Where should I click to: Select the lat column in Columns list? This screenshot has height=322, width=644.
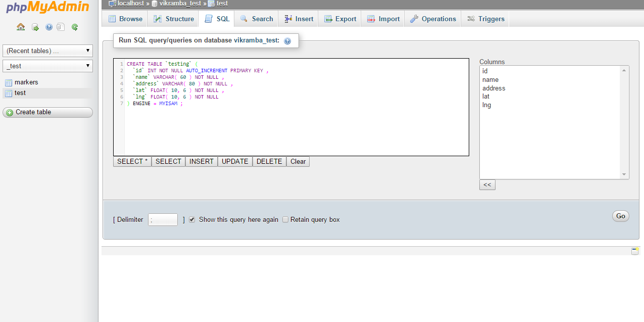550,97
